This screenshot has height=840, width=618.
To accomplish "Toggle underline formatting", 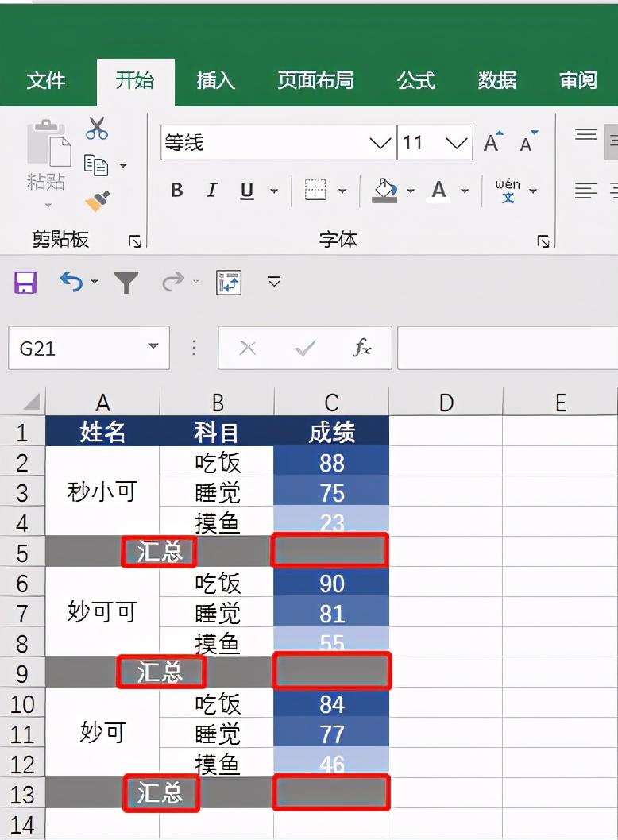I will click(x=246, y=191).
